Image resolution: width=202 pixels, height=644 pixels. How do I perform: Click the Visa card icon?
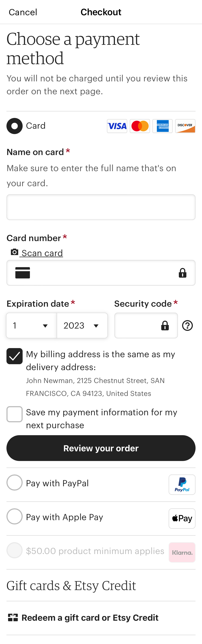pyautogui.click(x=117, y=126)
